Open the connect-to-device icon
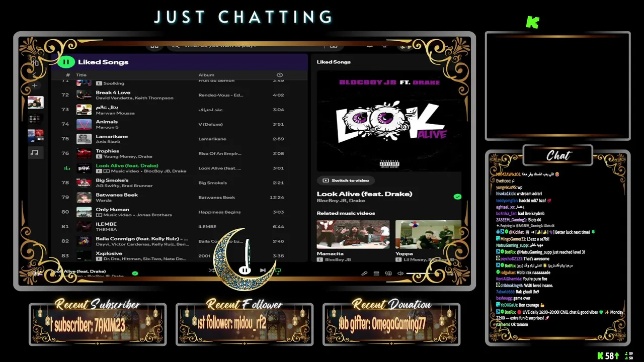 click(x=388, y=274)
